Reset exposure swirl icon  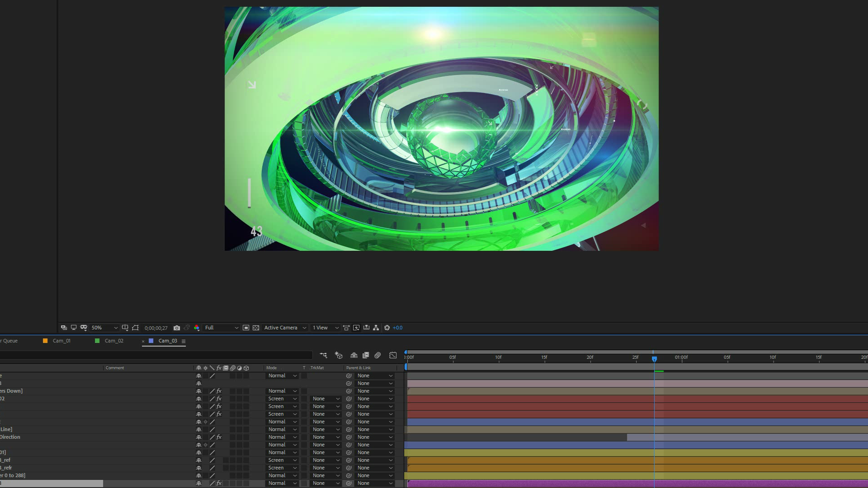click(x=387, y=328)
